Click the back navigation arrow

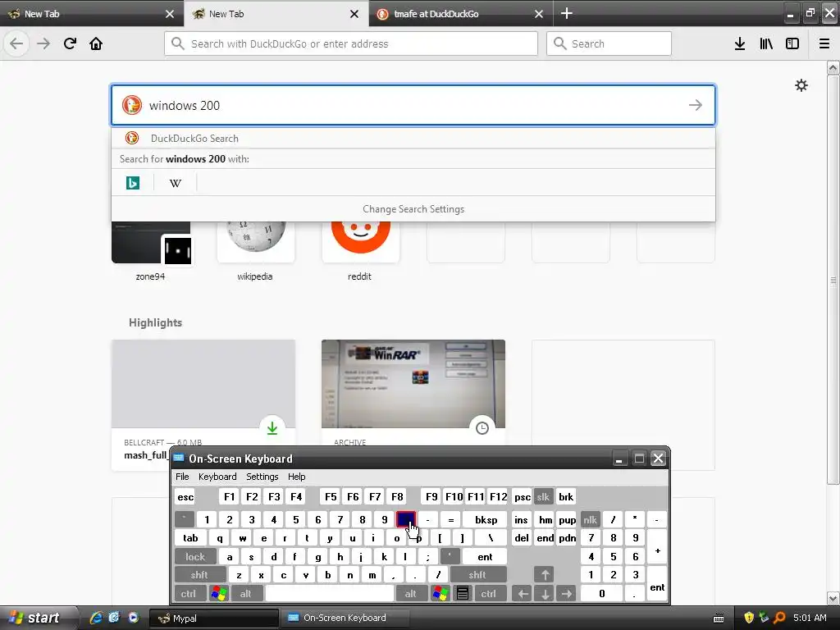pos(16,43)
